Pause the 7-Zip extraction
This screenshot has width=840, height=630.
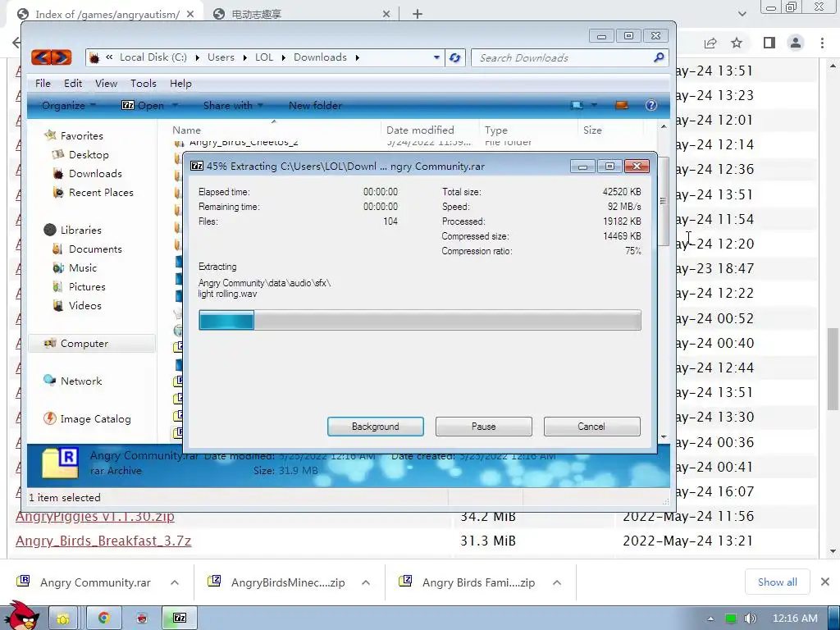pos(483,427)
